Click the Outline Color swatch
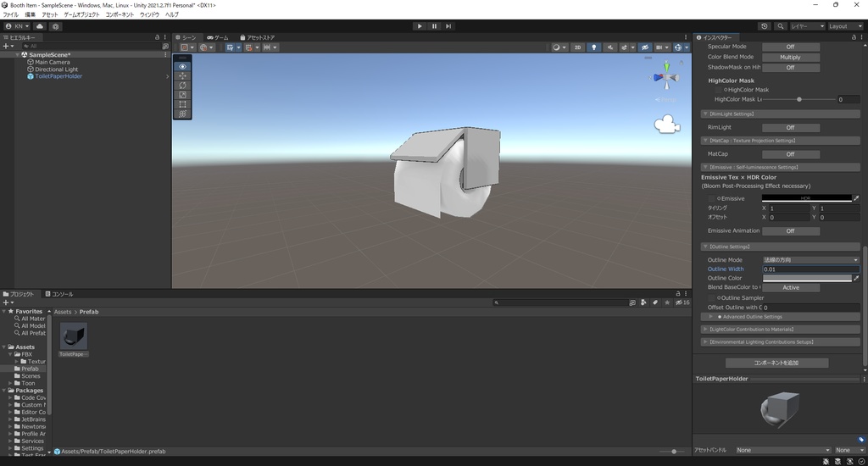 [807, 278]
